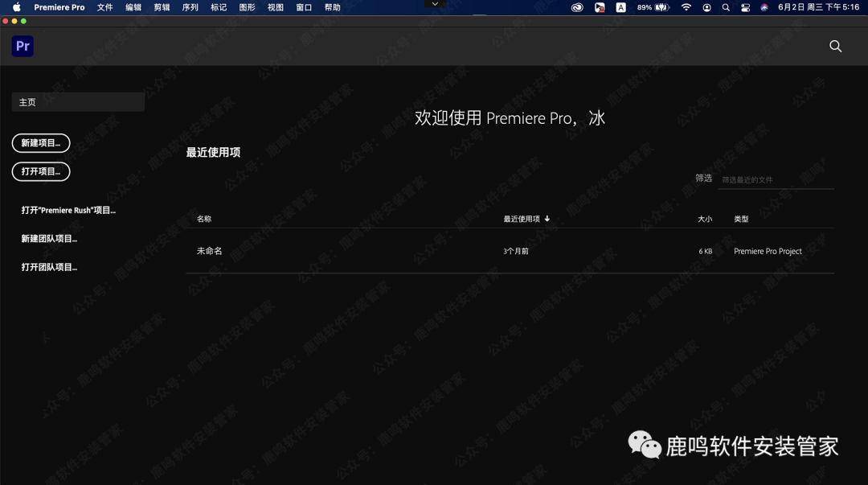Open the 窗口 menu
Viewport: 868px width, 485px height.
pyautogui.click(x=303, y=7)
